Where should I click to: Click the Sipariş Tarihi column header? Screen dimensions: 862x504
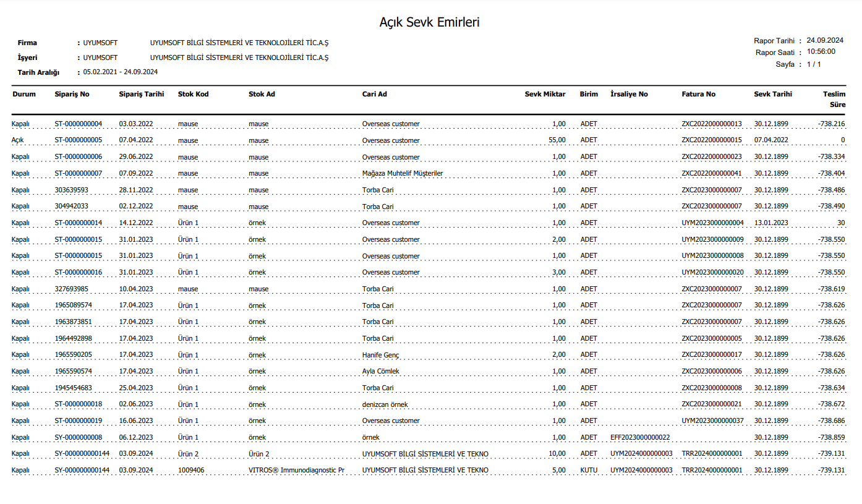pos(142,94)
